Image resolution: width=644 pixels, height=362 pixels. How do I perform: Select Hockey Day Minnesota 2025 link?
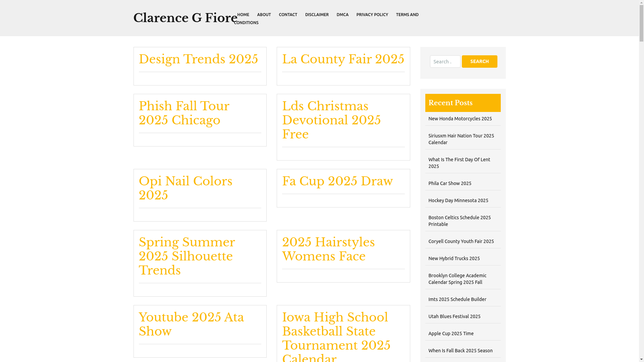pos(458,200)
